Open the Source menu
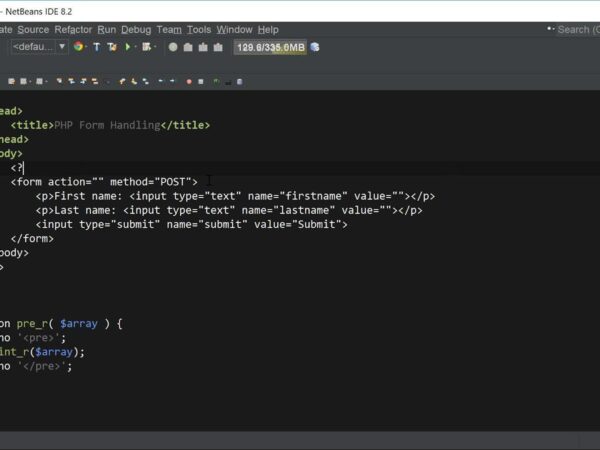The width and height of the screenshot is (600, 450). click(x=33, y=29)
